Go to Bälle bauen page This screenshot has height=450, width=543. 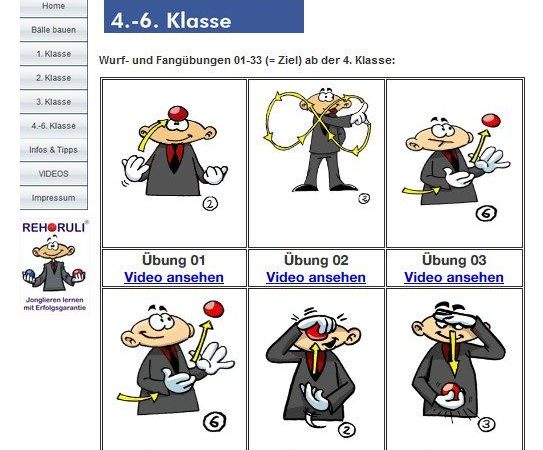[x=54, y=30]
